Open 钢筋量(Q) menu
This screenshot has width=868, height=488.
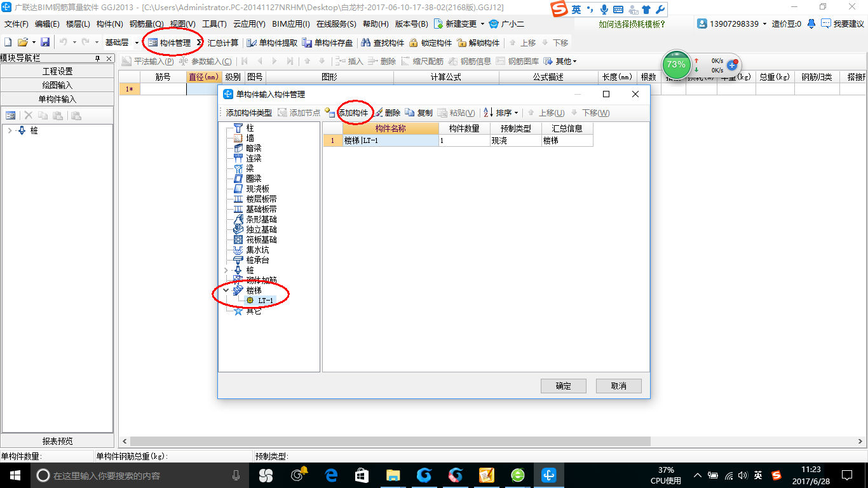(x=146, y=24)
